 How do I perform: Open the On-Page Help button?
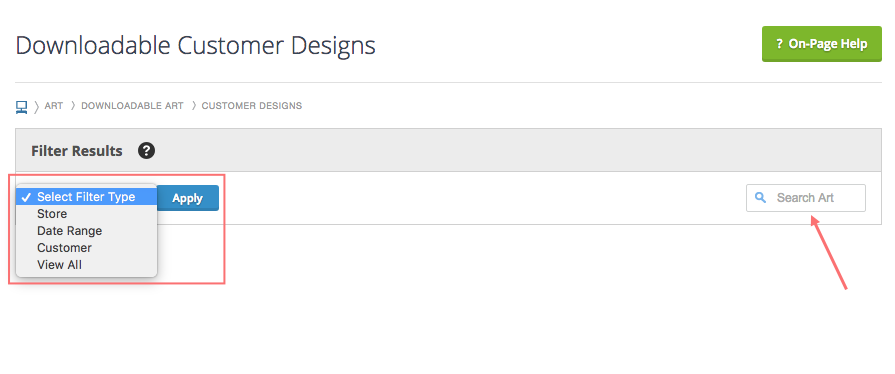click(821, 44)
